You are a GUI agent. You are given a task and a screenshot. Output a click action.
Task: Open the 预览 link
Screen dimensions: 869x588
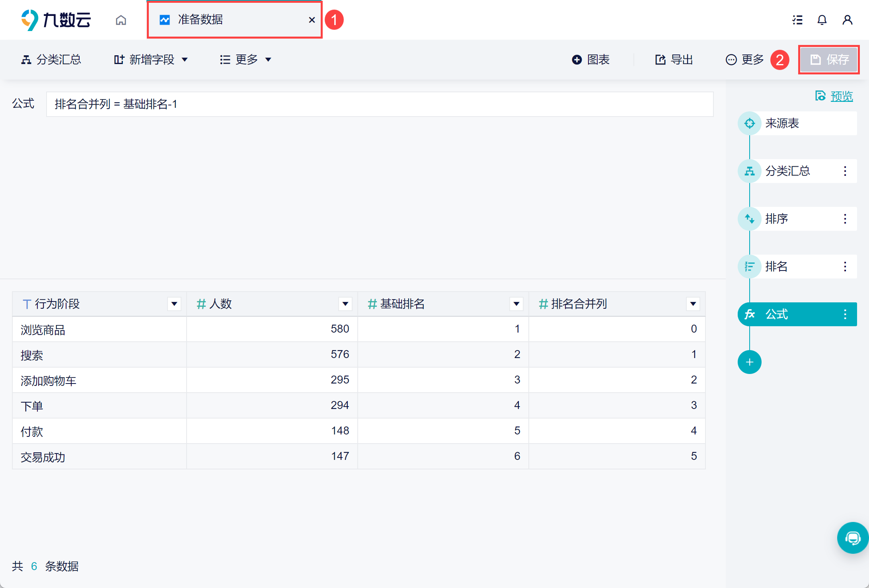(841, 96)
